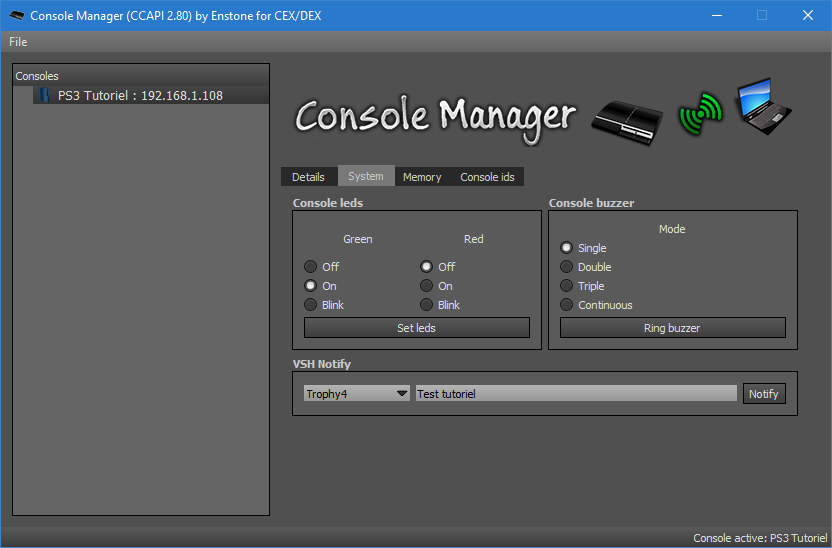Click the Mode label in Console buzzer
The width and height of the screenshot is (832, 548).
click(672, 229)
